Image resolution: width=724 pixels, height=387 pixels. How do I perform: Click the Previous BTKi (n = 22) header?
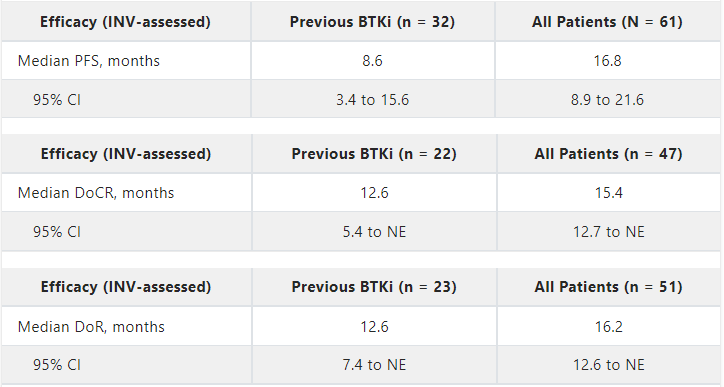click(x=374, y=154)
